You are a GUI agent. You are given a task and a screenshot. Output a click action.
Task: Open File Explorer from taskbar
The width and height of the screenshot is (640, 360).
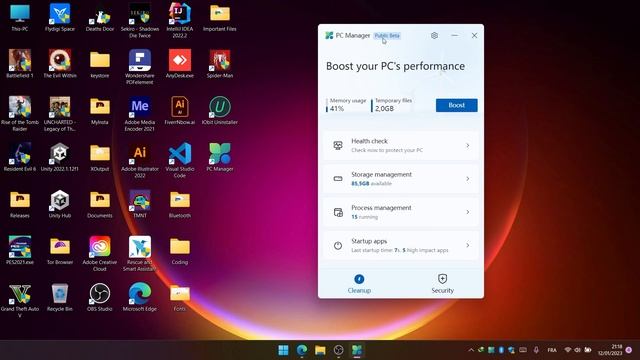[x=320, y=350]
